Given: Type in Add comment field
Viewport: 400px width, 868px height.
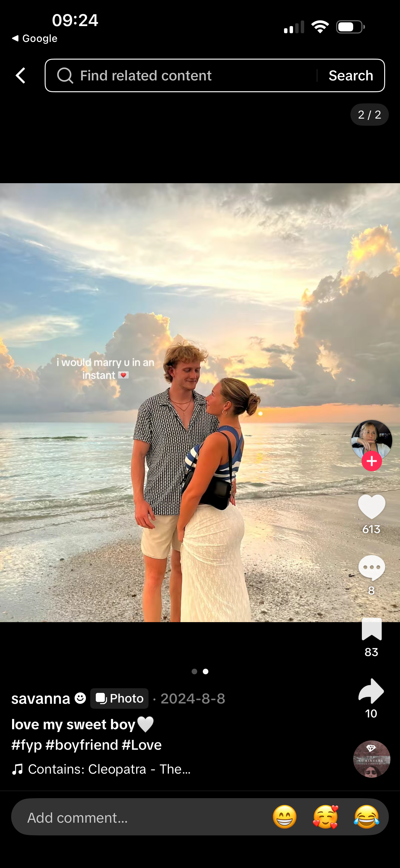Looking at the screenshot, I should 135,817.
